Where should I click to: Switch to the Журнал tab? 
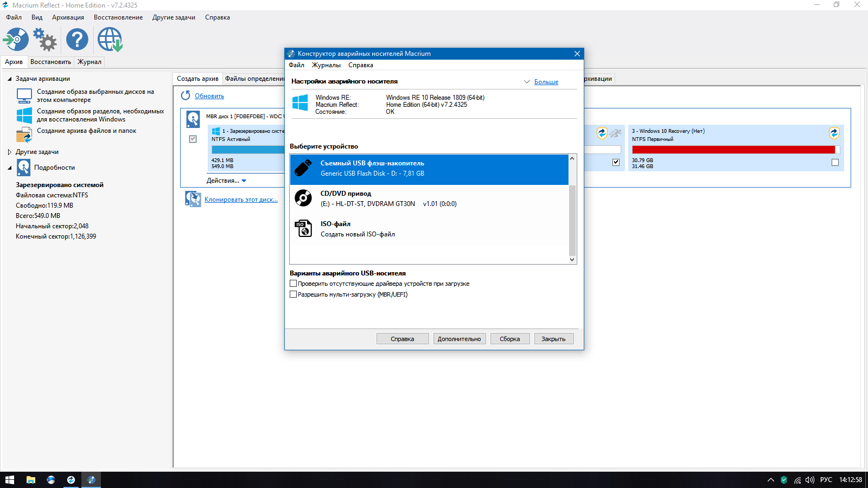(x=90, y=62)
